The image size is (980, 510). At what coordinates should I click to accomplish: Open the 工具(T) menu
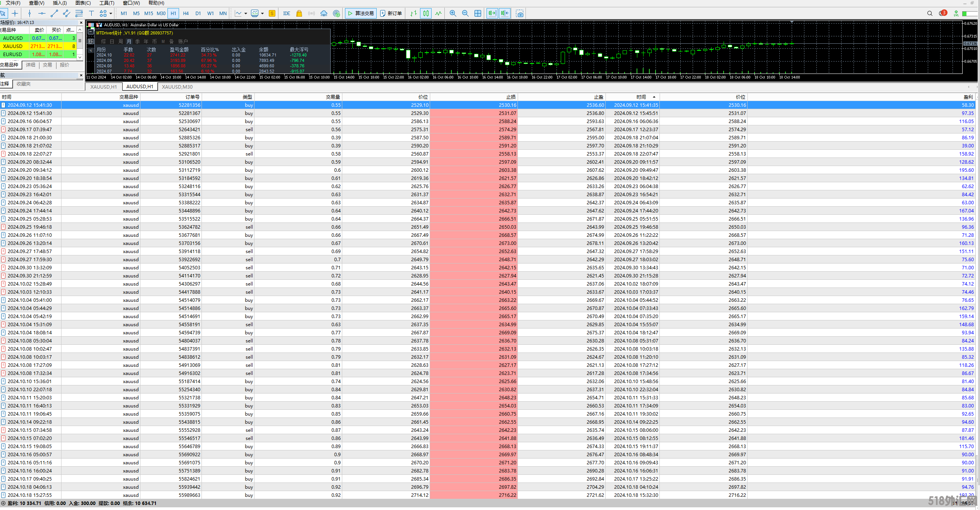(x=107, y=3)
